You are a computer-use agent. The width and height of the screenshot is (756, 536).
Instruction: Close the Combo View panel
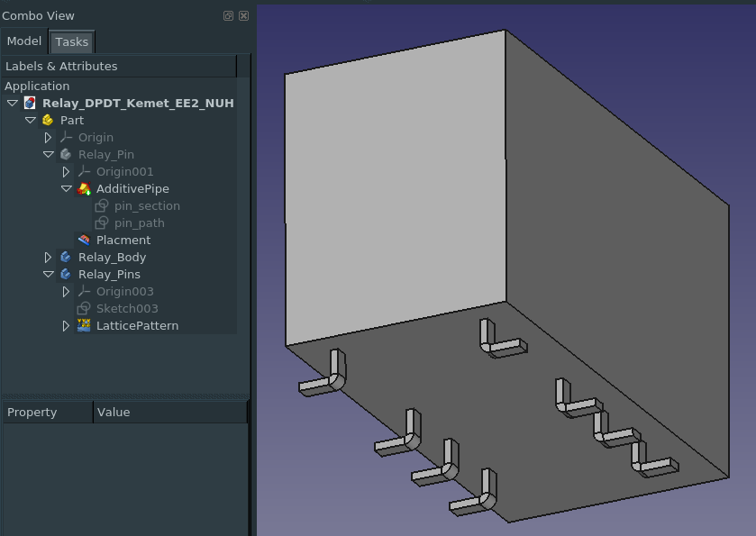(x=243, y=16)
